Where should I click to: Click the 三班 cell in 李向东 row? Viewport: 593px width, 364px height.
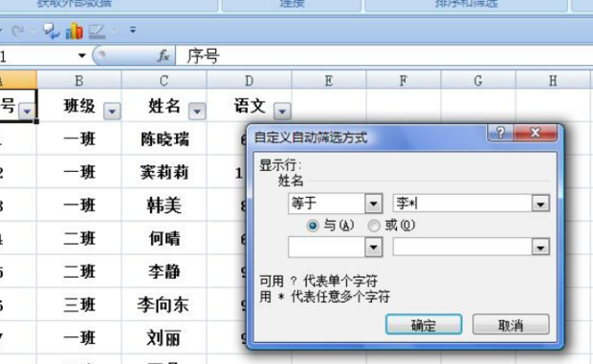pos(79,305)
